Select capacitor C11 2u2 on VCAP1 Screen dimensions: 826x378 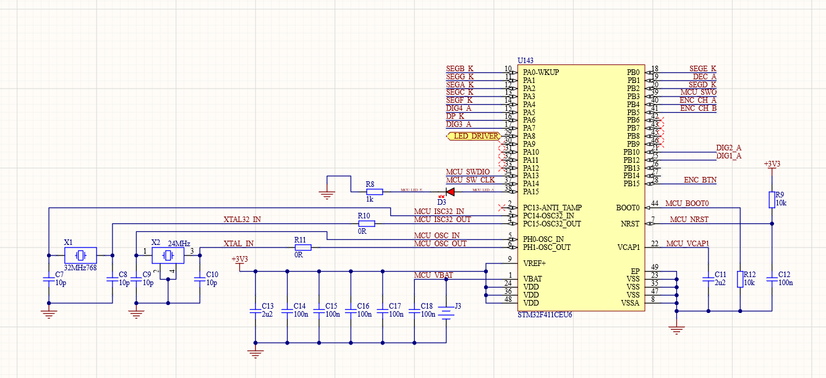pos(708,279)
